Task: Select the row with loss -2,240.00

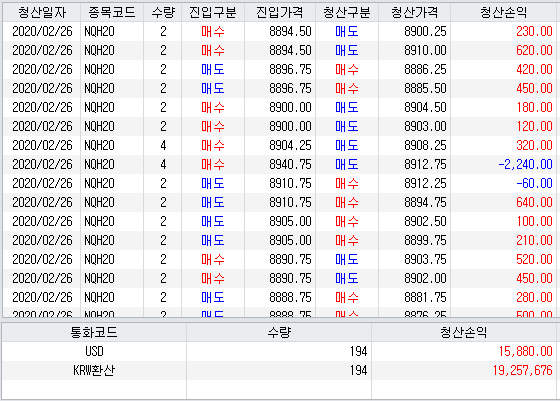Action: 280,164
